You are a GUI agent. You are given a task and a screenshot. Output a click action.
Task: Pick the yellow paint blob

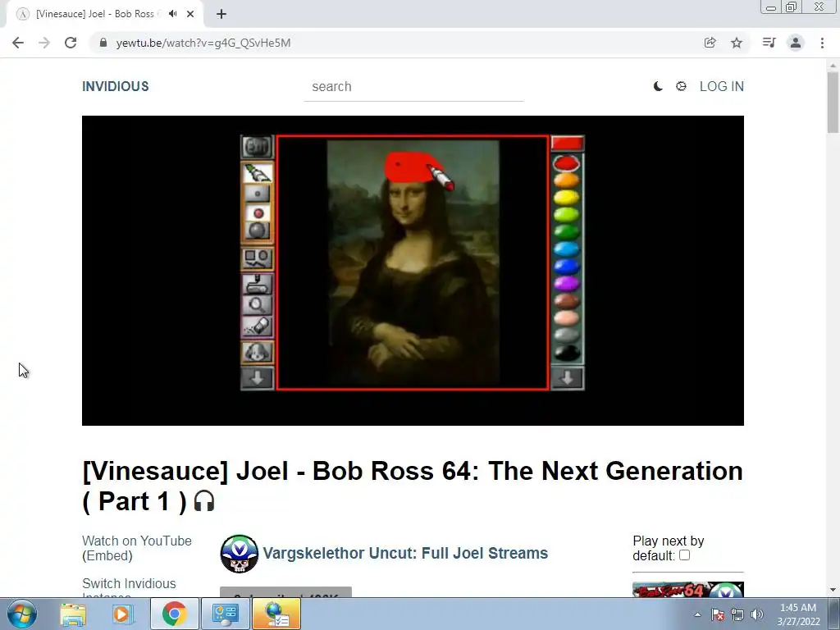click(x=566, y=198)
